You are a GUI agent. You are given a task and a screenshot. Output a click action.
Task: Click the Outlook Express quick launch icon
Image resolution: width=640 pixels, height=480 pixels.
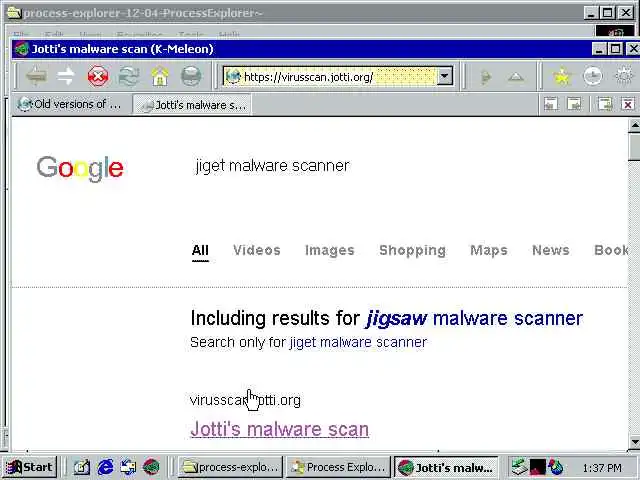[128, 467]
